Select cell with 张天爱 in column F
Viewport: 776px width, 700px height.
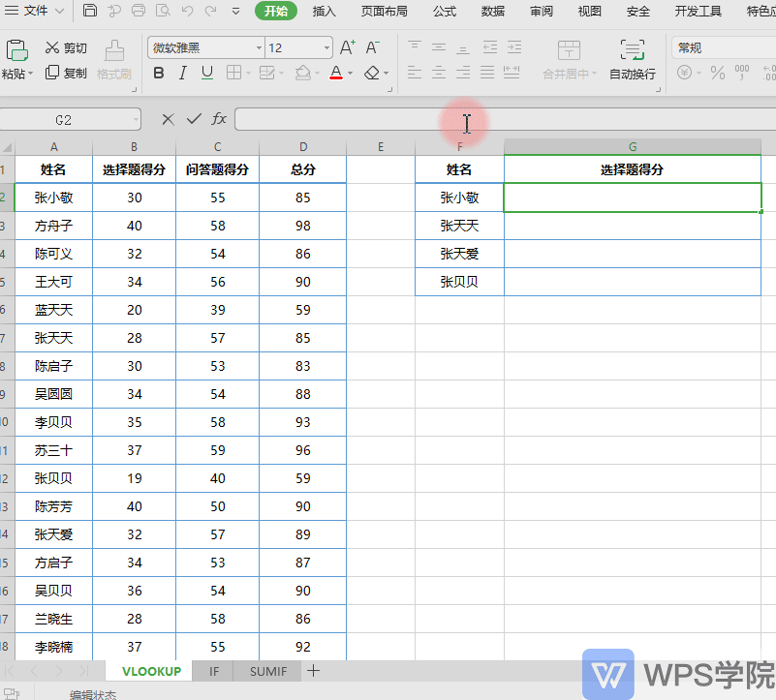pos(459,254)
